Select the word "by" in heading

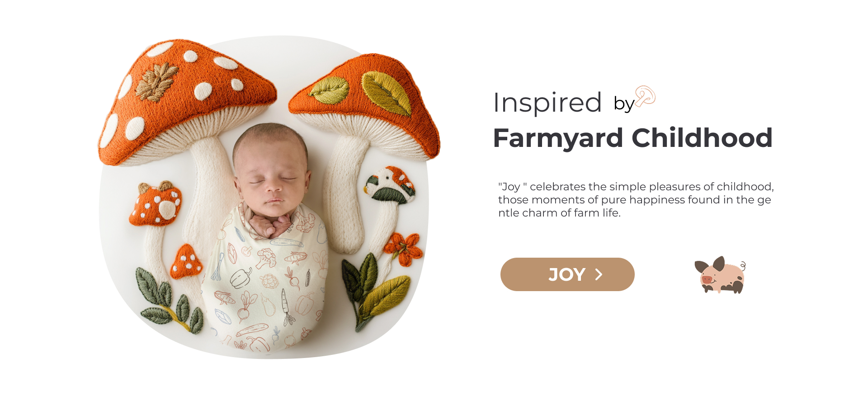(x=624, y=104)
